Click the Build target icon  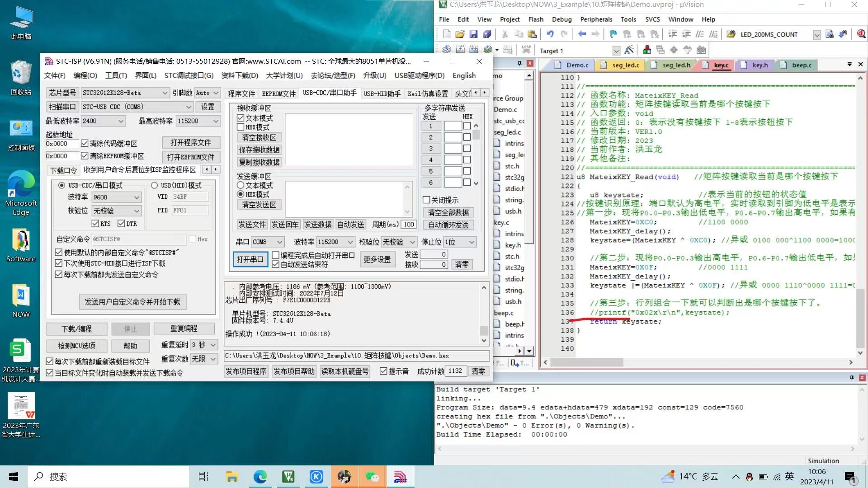click(460, 50)
